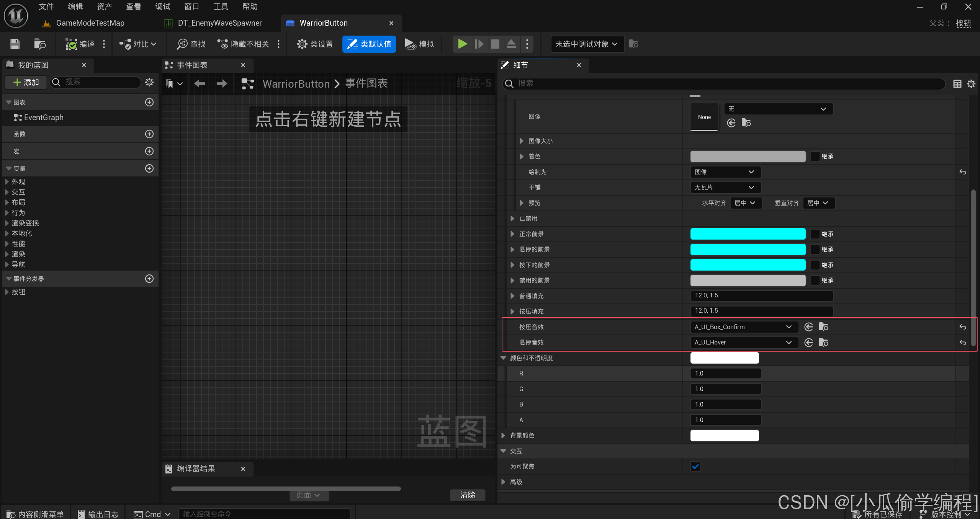Screen dimensions: 980x519
Task: Click the 颜色和不透明度 white color swatch
Action: point(725,357)
